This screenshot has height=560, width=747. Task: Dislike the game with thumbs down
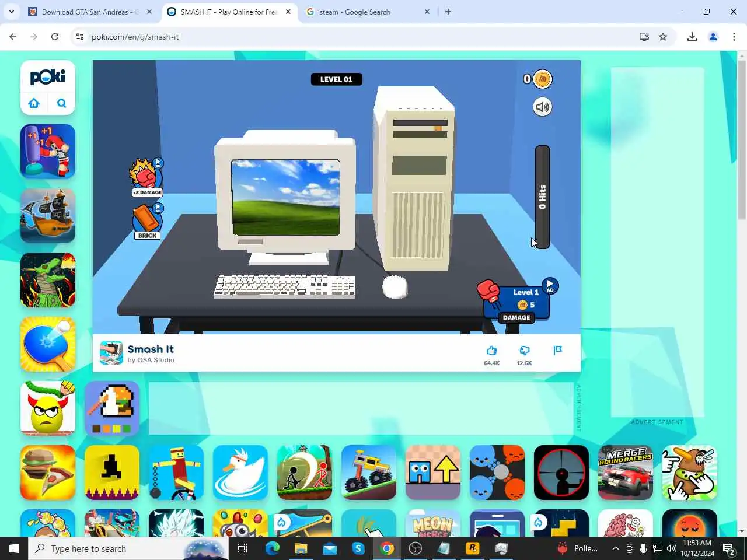pos(525,351)
